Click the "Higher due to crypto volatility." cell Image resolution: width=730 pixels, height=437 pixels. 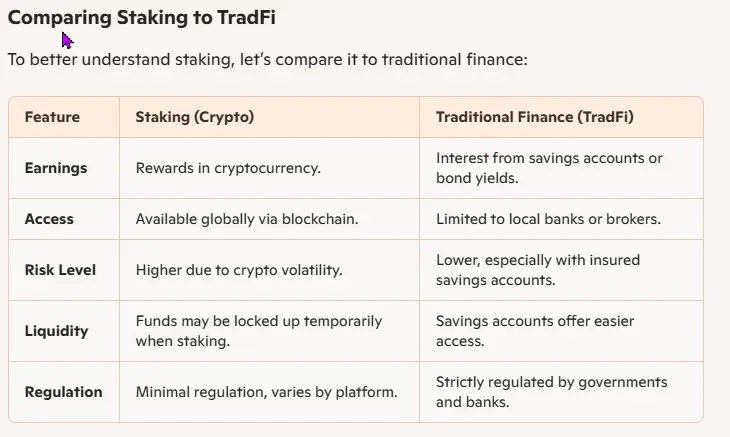click(239, 270)
